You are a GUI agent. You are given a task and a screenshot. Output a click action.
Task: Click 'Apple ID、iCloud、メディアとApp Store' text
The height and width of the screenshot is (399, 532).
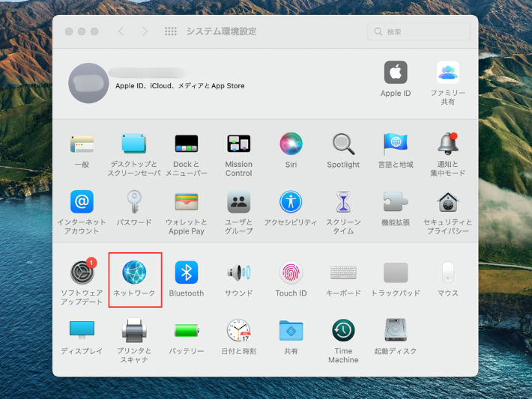pyautogui.click(x=180, y=86)
